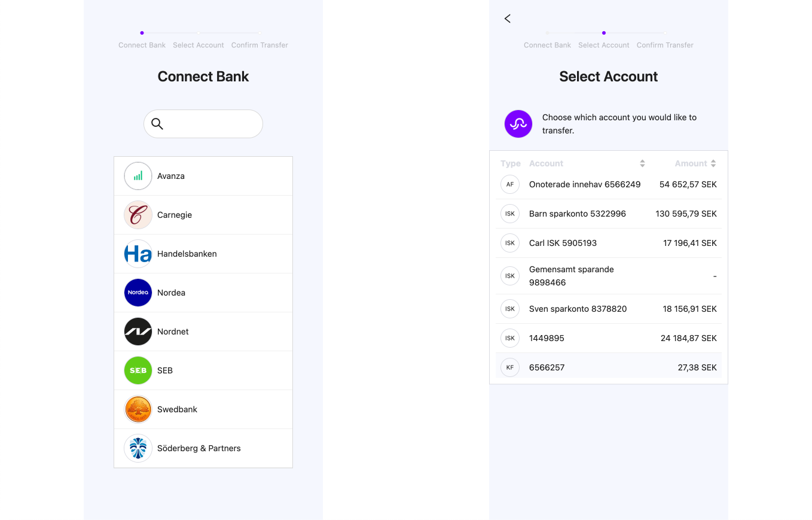812x520 pixels.
Task: Click the back chevron arrow
Action: (x=507, y=19)
